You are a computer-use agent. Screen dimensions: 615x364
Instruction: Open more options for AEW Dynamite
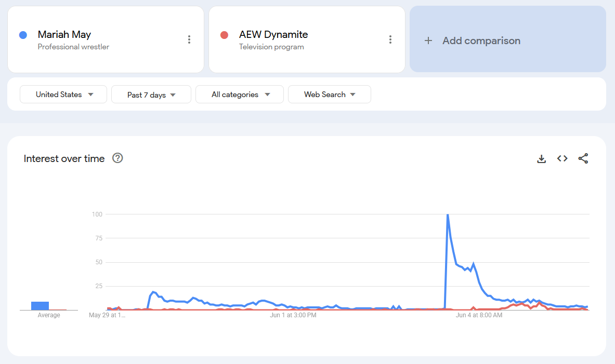tap(390, 39)
